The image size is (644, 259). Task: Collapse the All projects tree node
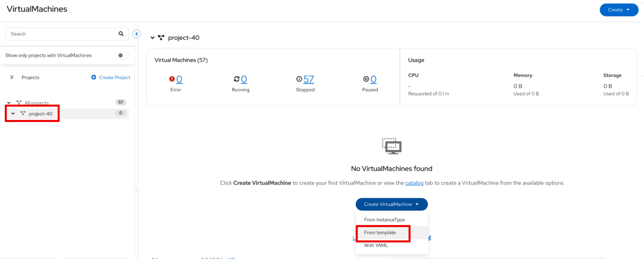pos(9,103)
